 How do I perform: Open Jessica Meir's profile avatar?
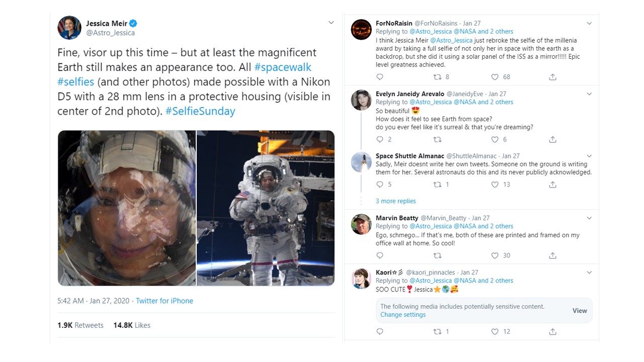click(69, 28)
